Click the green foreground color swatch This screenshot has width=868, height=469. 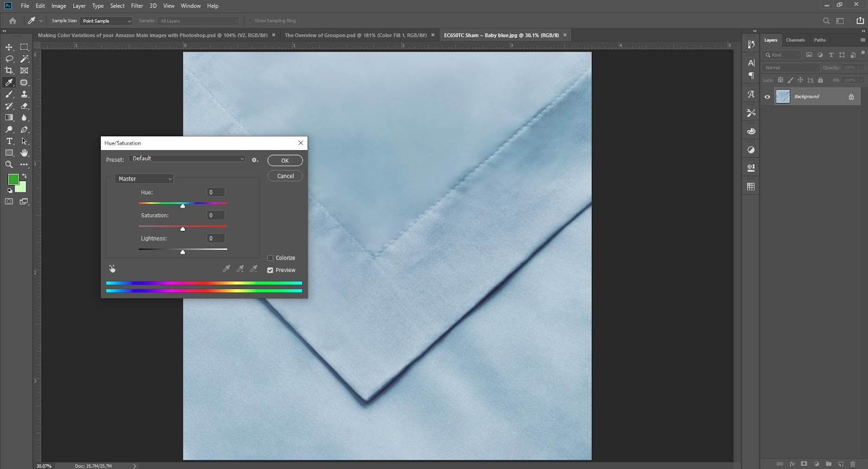[x=13, y=179]
